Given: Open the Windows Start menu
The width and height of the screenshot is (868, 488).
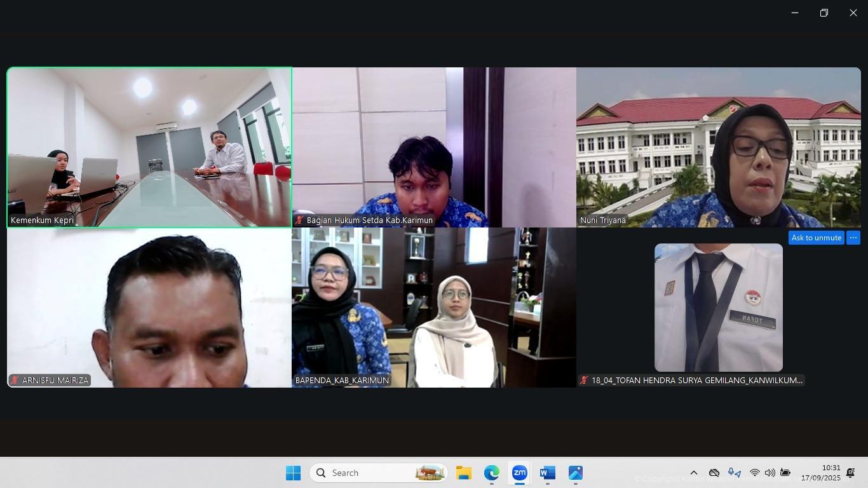Looking at the screenshot, I should 293,473.
